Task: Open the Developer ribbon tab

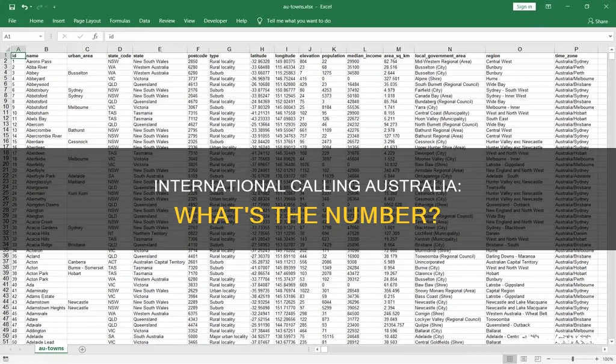Action: [x=215, y=21]
